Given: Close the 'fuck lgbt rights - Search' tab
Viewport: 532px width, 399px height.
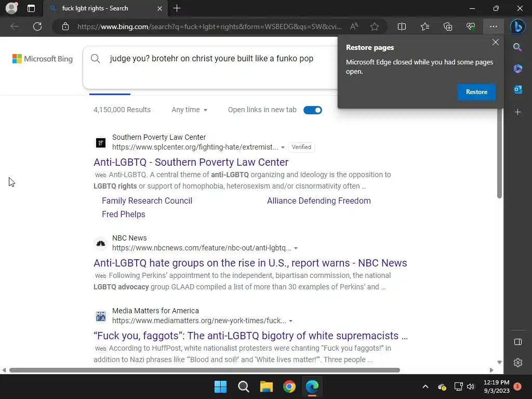Looking at the screenshot, I should point(159,8).
